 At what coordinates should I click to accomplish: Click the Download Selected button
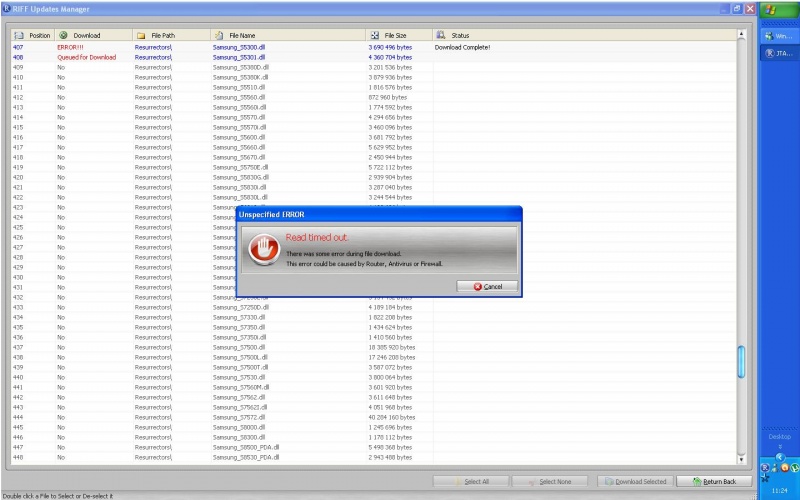[x=635, y=481]
